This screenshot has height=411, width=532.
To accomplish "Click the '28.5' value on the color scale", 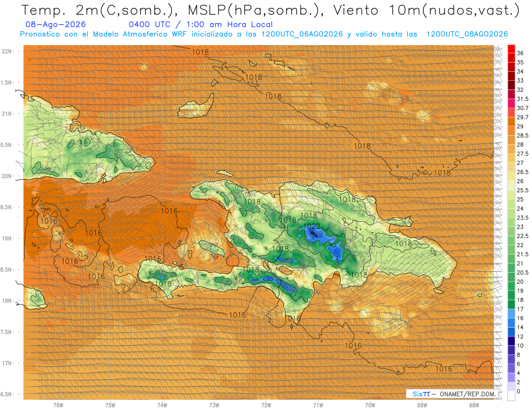I will pyautogui.click(x=522, y=135).
